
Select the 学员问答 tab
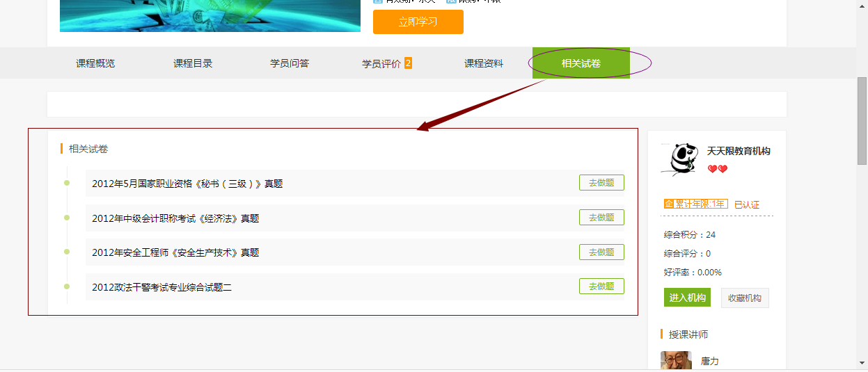(x=290, y=63)
